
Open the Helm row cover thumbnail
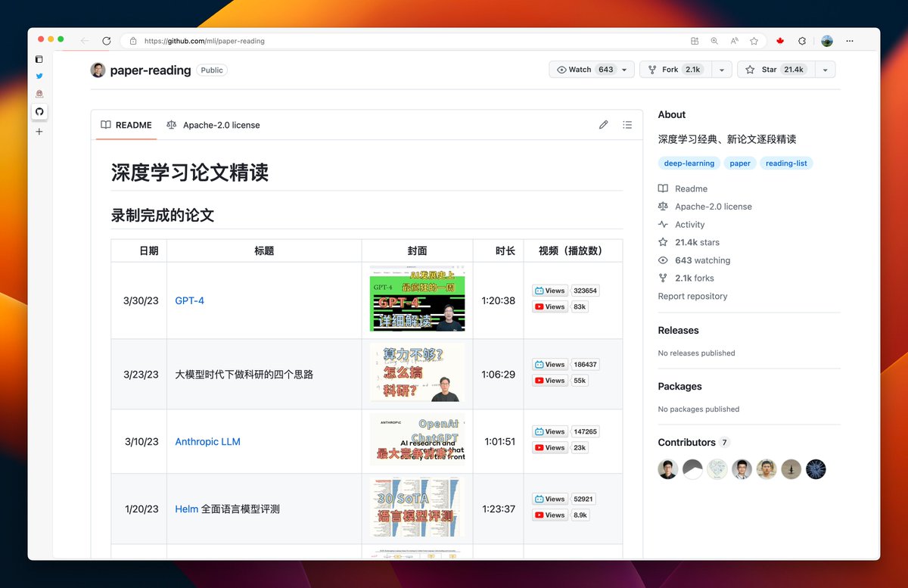[418, 507]
